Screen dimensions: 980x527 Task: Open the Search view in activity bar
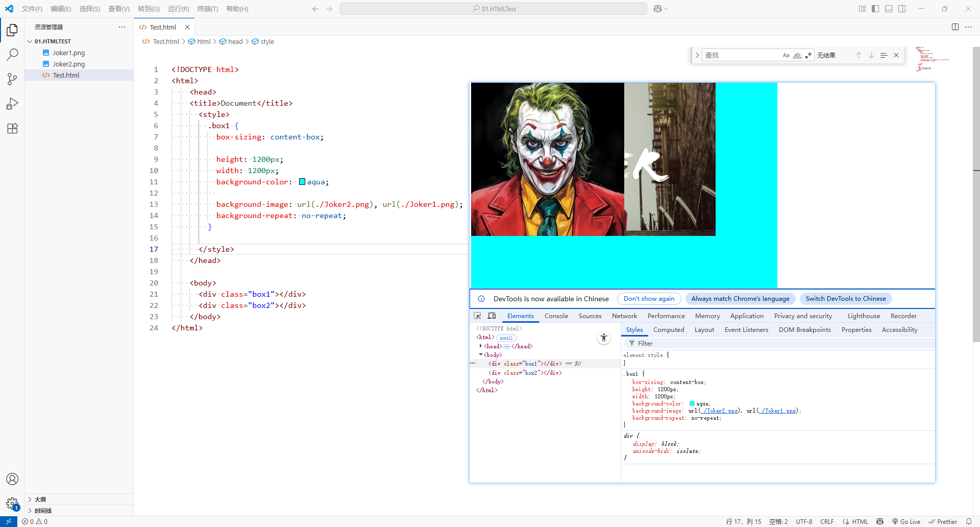coord(12,55)
